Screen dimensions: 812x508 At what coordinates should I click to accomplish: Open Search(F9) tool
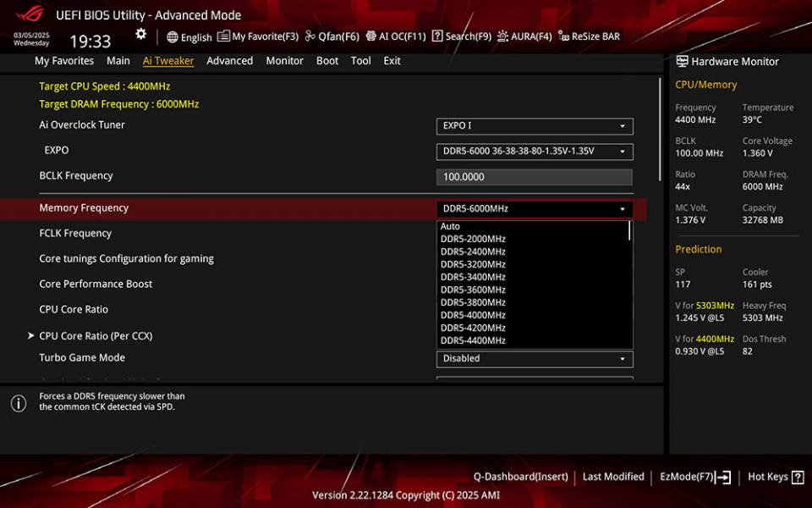tap(468, 36)
